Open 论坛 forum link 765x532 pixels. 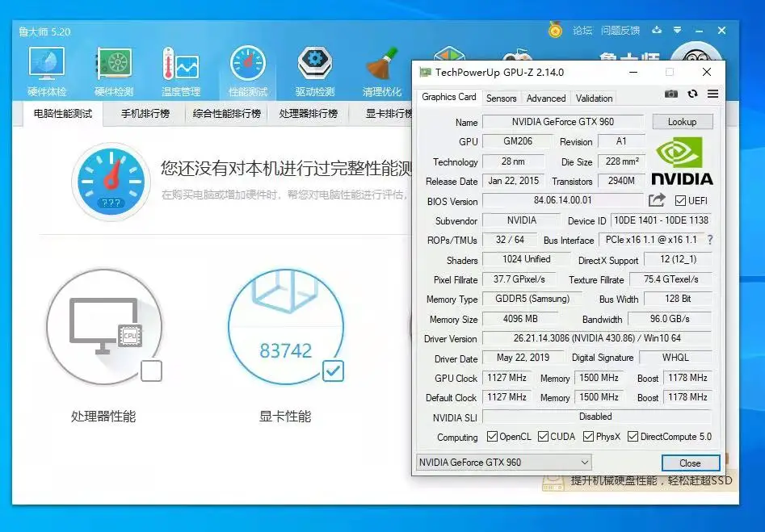[582, 30]
